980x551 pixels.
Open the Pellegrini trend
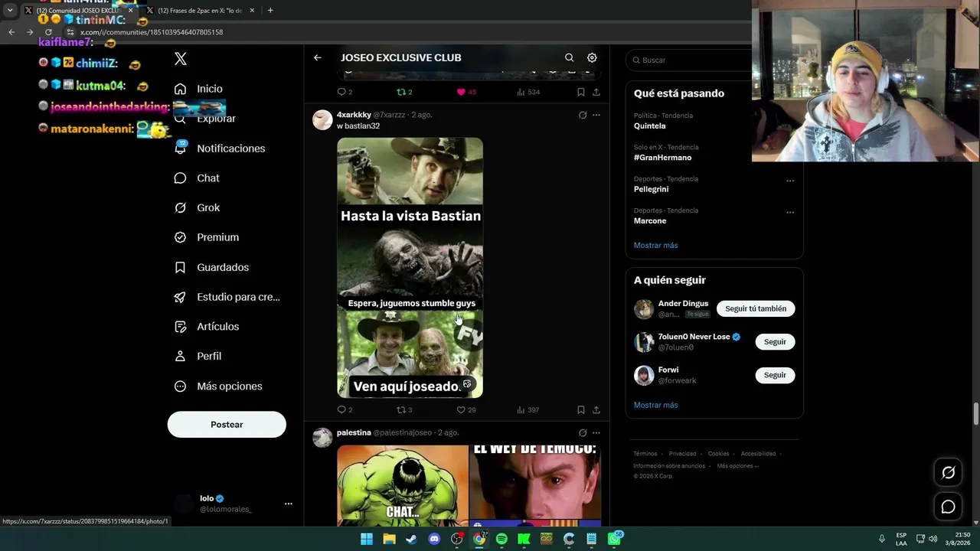click(x=651, y=189)
